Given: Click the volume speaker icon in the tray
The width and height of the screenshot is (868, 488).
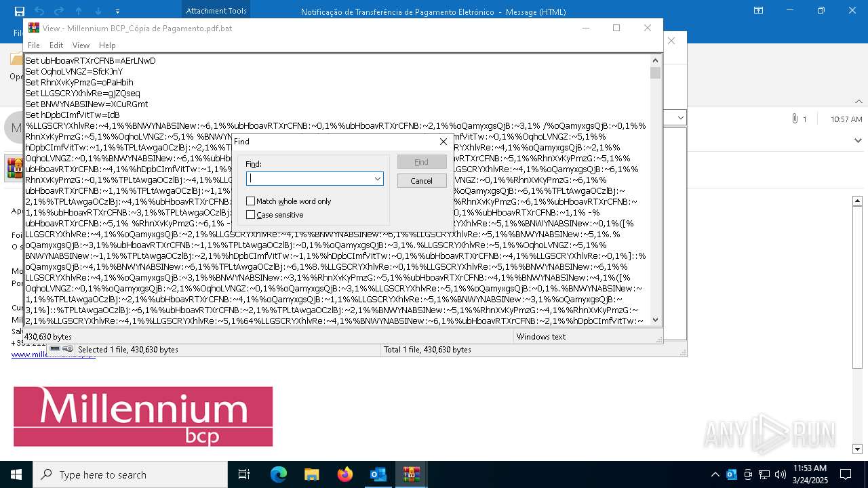Looking at the screenshot, I should pos(781,474).
